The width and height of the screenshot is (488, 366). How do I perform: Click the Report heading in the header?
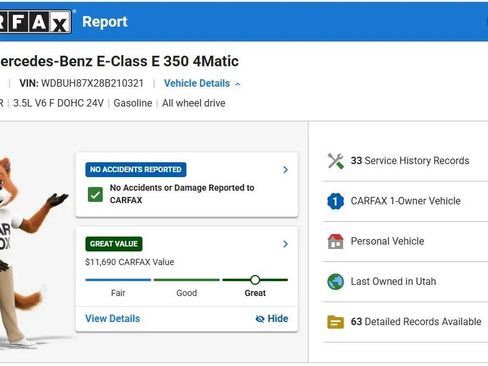105,22
